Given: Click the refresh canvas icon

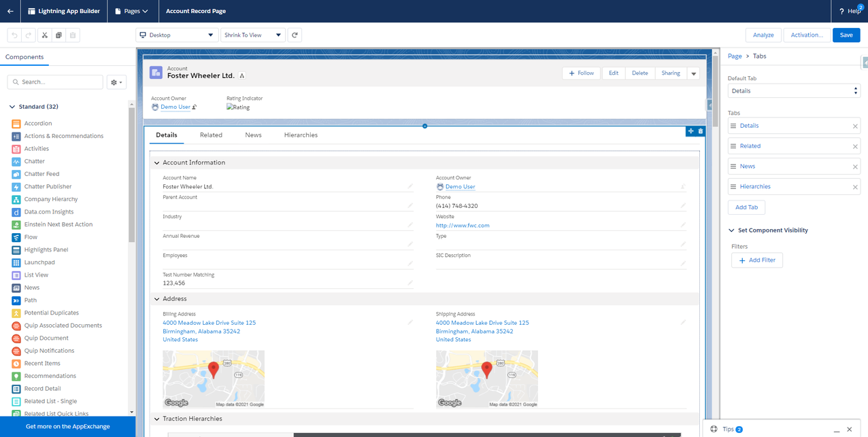Looking at the screenshot, I should point(295,35).
